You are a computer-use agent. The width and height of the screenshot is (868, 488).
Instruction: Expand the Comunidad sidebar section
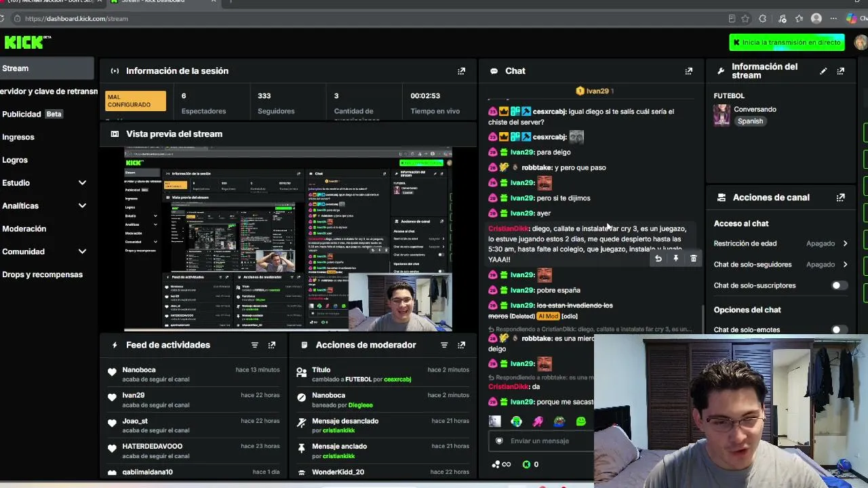[x=82, y=251]
